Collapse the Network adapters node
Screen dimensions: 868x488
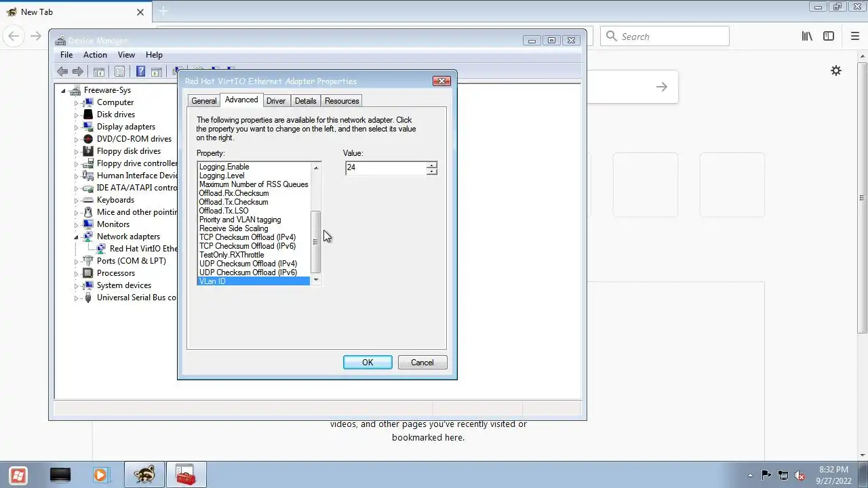coord(76,237)
